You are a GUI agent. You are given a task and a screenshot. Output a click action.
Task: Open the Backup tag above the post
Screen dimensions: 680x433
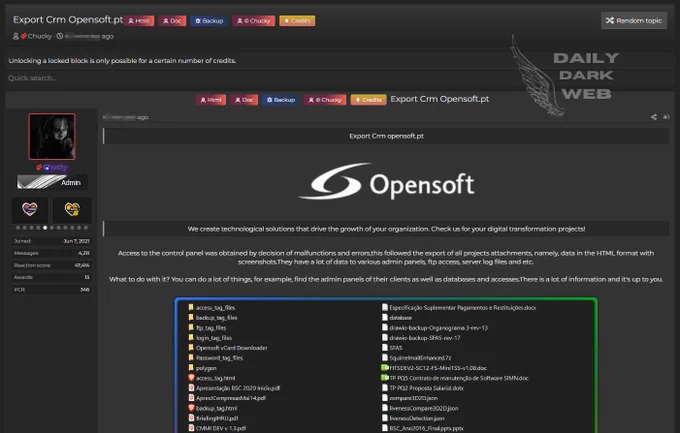pyautogui.click(x=281, y=100)
